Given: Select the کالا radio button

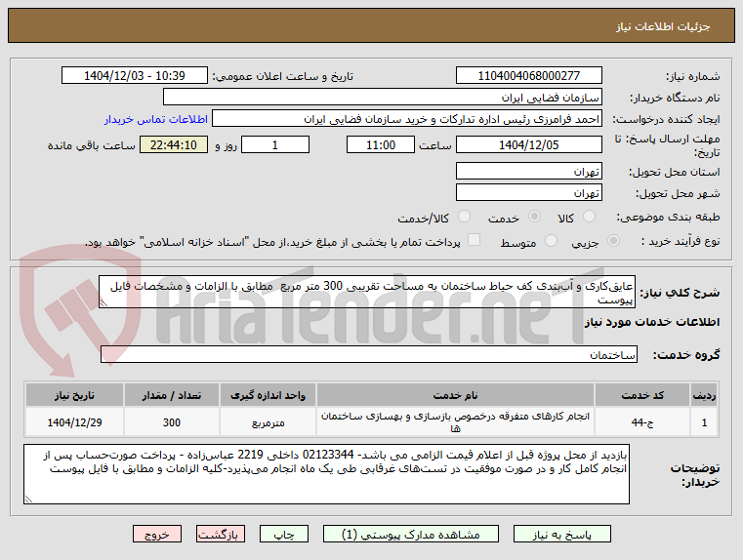Looking at the screenshot, I should 589,217.
